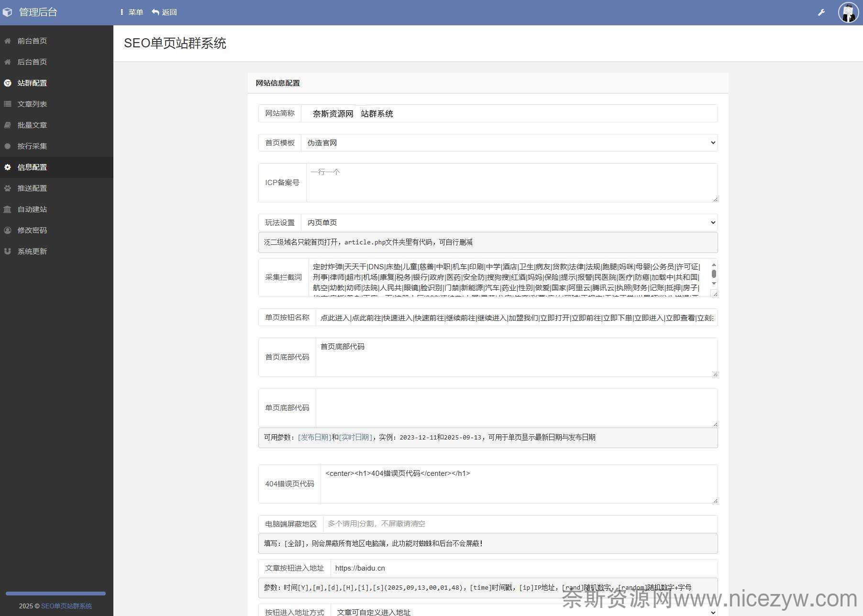Viewport: 863px width, 616px height.
Task: Click the user icon beside 修改密码
Action: [x=8, y=231]
